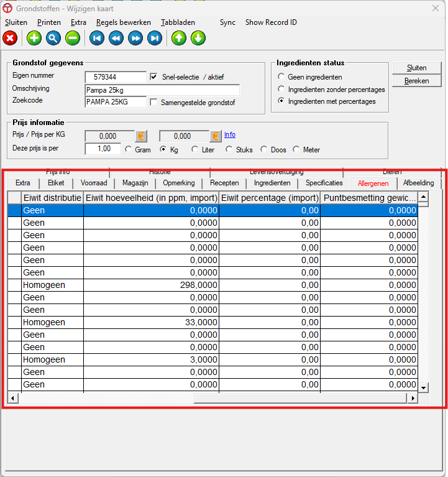Delete record with green minus icon

(73, 39)
